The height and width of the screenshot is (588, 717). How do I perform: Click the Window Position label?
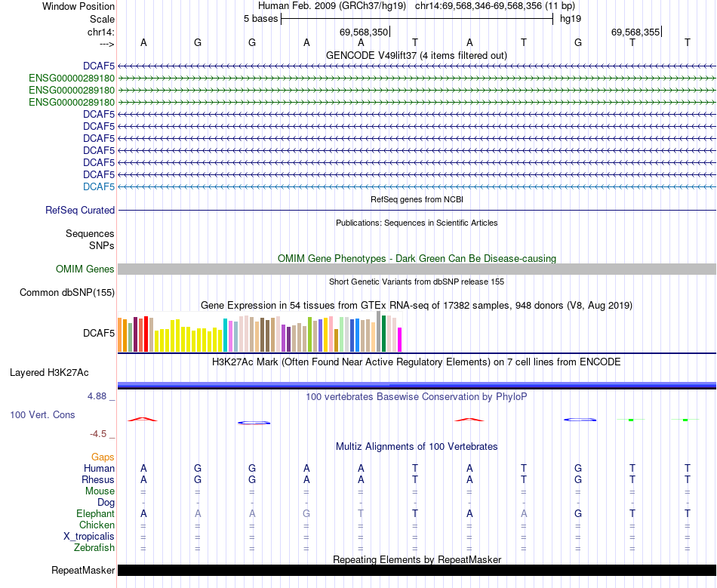click(78, 6)
